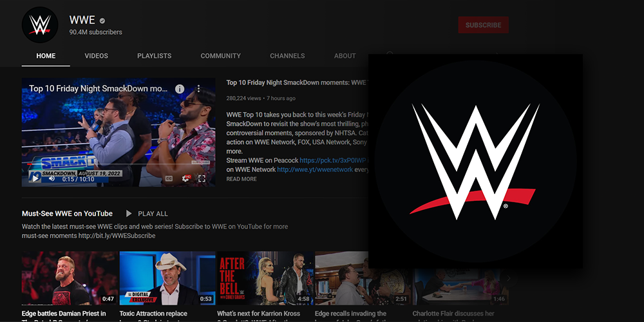Click the WWE channel name

point(82,20)
